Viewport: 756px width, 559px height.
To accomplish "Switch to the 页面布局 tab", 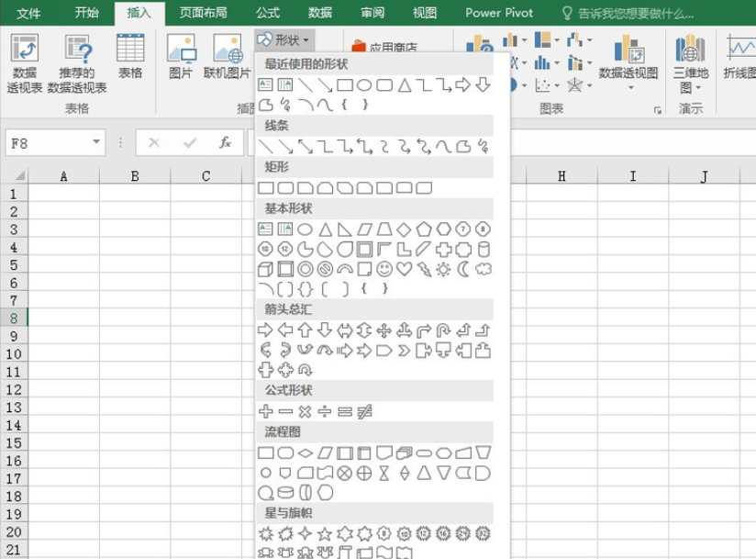I will (203, 13).
